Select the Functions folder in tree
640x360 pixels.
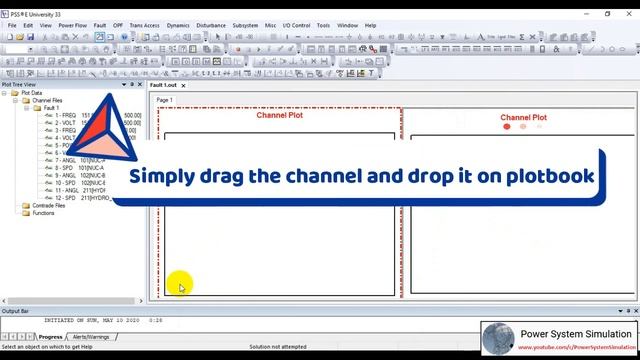(x=43, y=213)
